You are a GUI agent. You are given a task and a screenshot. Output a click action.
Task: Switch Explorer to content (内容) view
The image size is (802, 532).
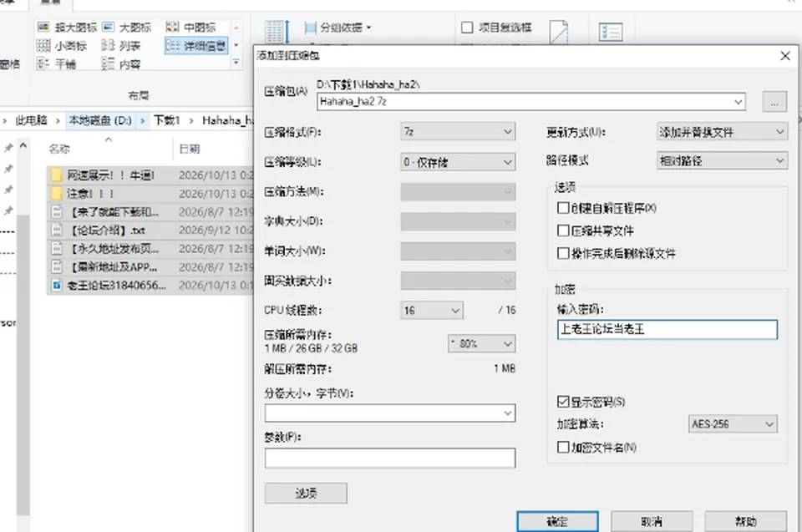pos(120,64)
